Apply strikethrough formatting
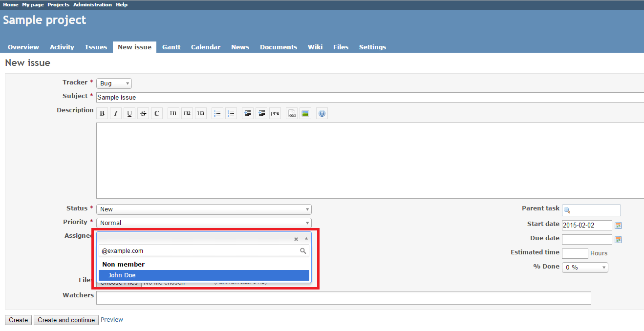The image size is (644, 331). click(143, 113)
